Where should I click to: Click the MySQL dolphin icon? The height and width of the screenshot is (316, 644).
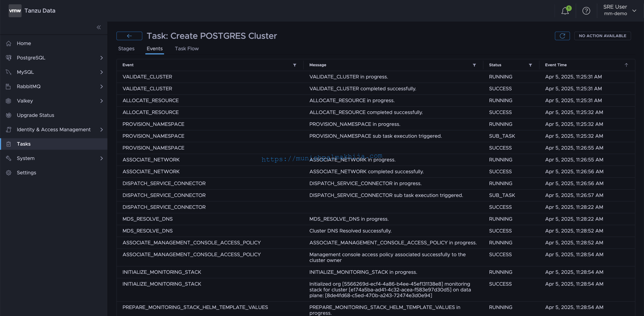[9, 72]
